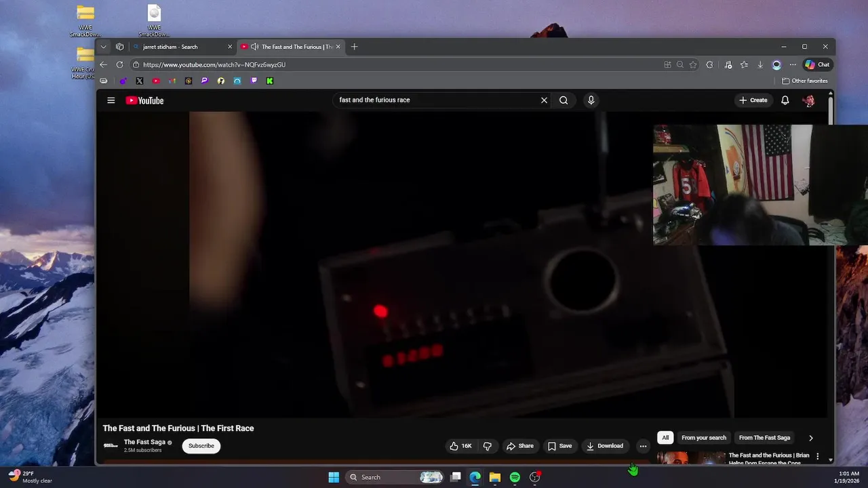
Task: Add this page to favorites star
Action: tap(693, 64)
